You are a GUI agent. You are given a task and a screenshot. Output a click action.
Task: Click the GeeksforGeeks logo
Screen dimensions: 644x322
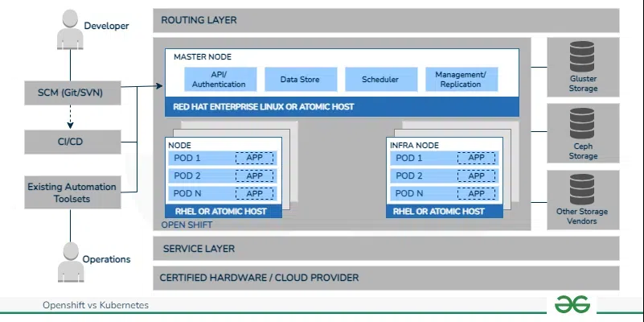572,305
